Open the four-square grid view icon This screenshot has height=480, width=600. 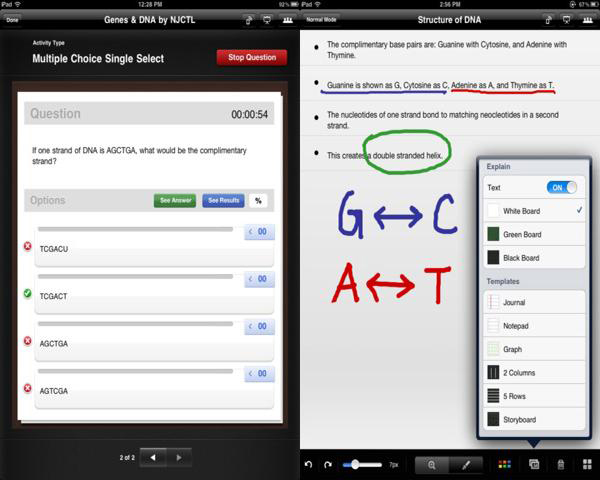[x=586, y=465]
